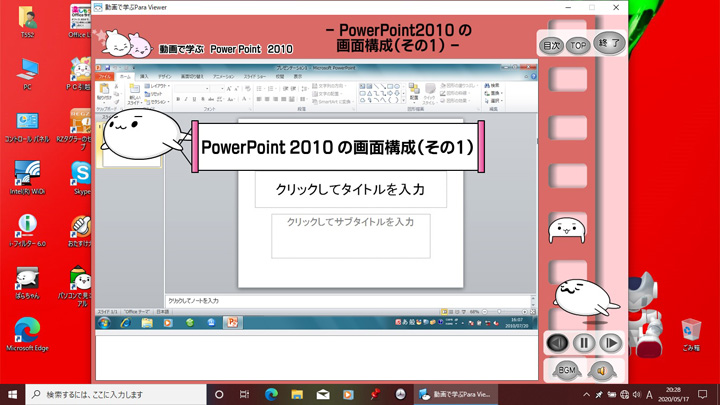Go back with the previous playback button

pos(557,343)
